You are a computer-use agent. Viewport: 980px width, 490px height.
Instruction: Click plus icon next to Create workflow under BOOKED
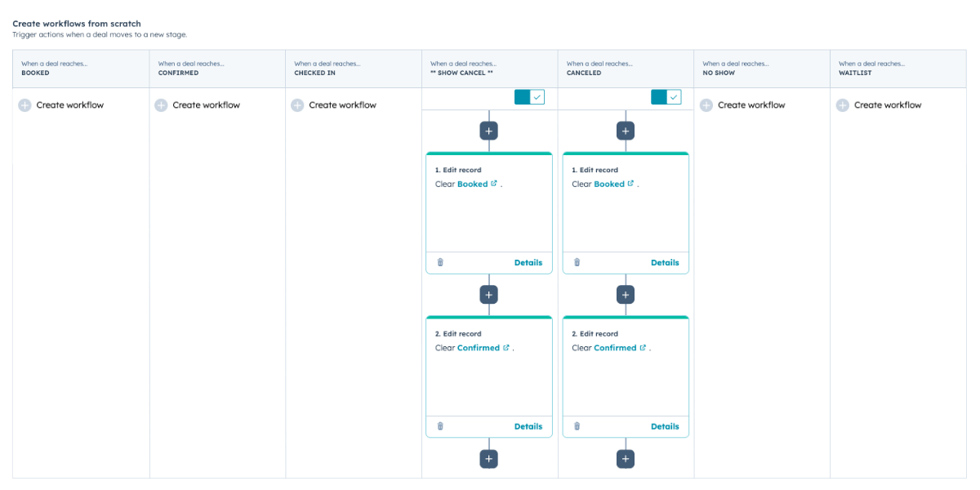pyautogui.click(x=25, y=105)
